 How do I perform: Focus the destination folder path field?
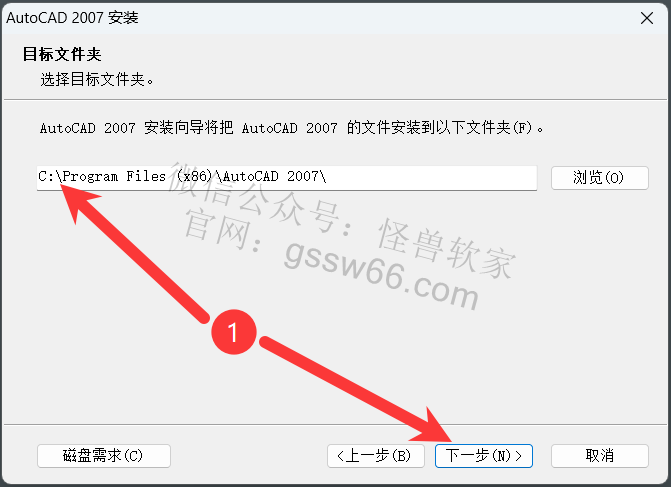pyautogui.click(x=287, y=178)
